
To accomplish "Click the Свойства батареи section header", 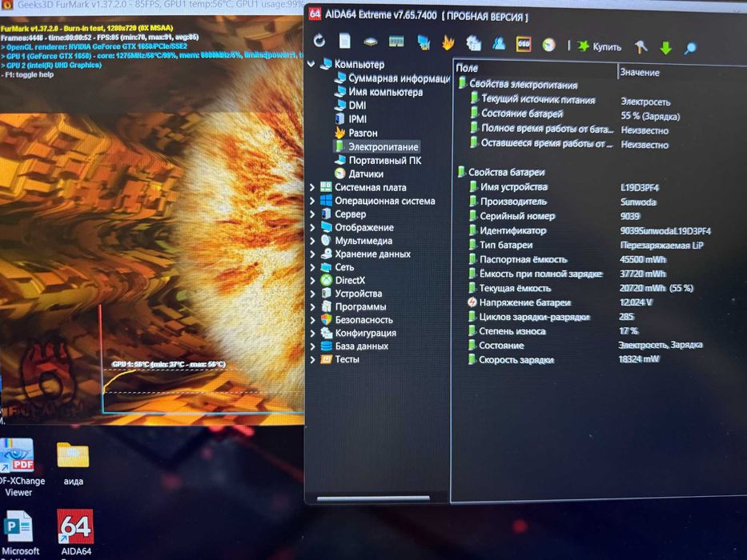I will pyautogui.click(x=501, y=172).
